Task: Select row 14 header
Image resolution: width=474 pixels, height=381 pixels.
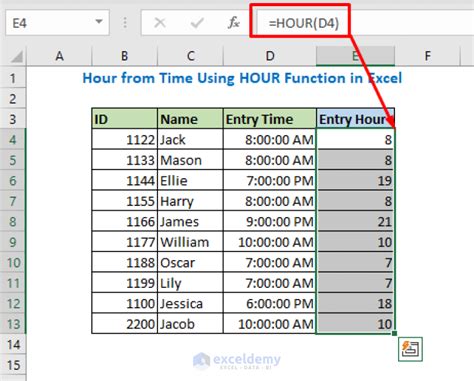Action: [13, 345]
